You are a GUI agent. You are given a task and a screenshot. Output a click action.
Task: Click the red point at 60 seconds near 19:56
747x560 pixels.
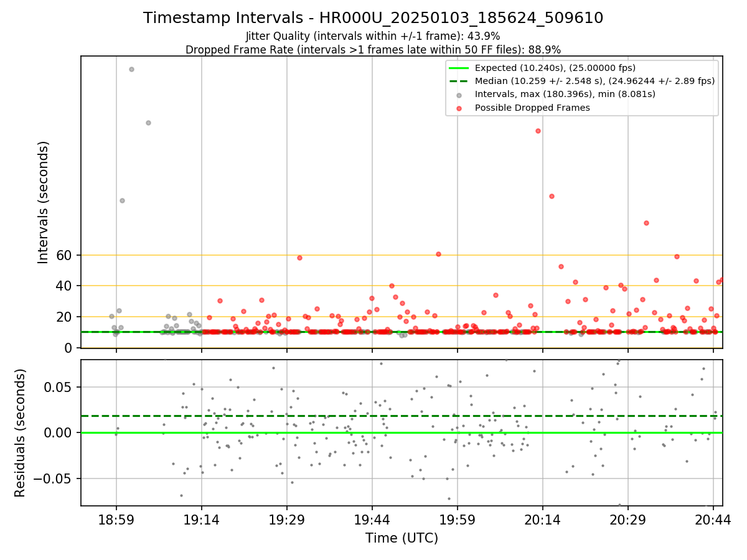[438, 254]
